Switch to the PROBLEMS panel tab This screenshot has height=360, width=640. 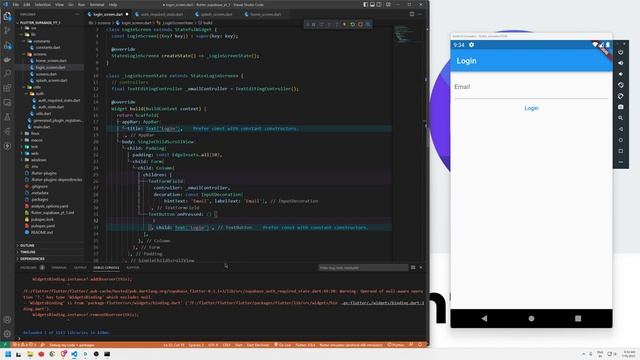[29, 268]
